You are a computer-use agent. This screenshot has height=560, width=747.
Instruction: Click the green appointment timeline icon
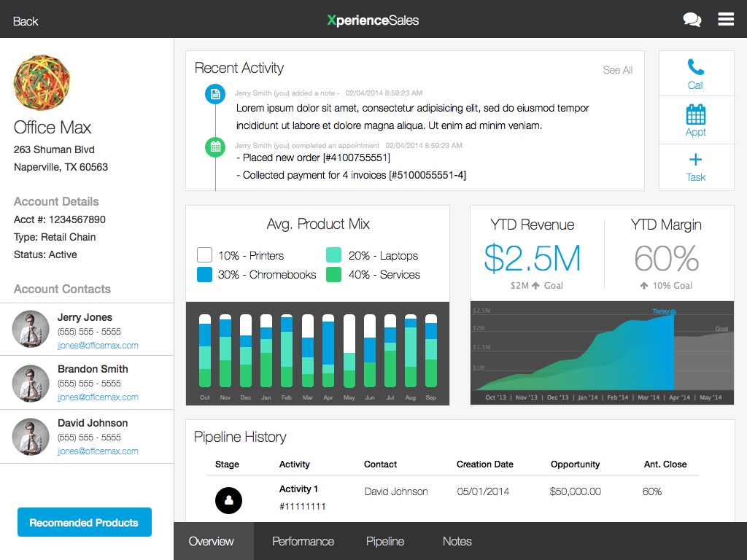click(x=215, y=146)
